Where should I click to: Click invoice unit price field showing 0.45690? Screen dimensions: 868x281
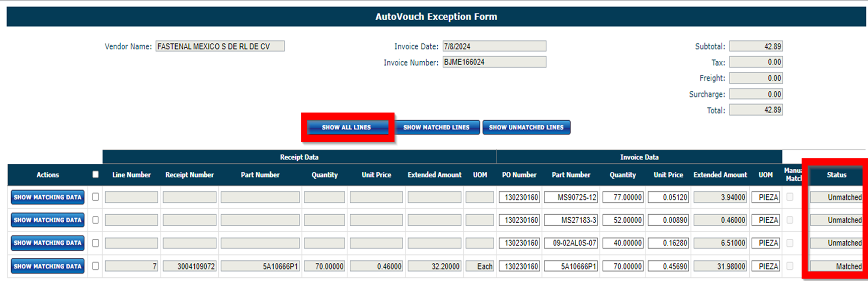pyautogui.click(x=668, y=266)
